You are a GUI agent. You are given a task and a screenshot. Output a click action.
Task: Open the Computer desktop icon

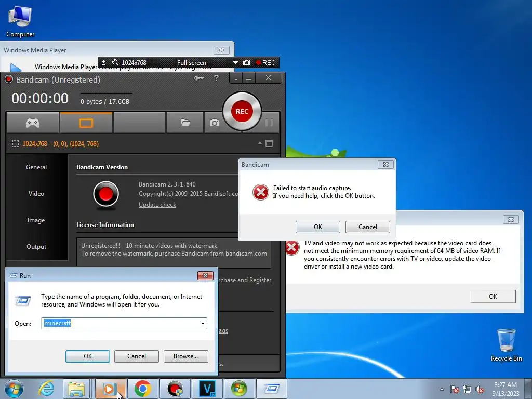20,21
